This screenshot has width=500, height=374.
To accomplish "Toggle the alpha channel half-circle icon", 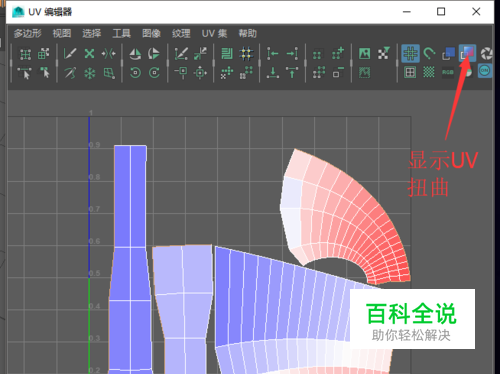I will point(468,72).
